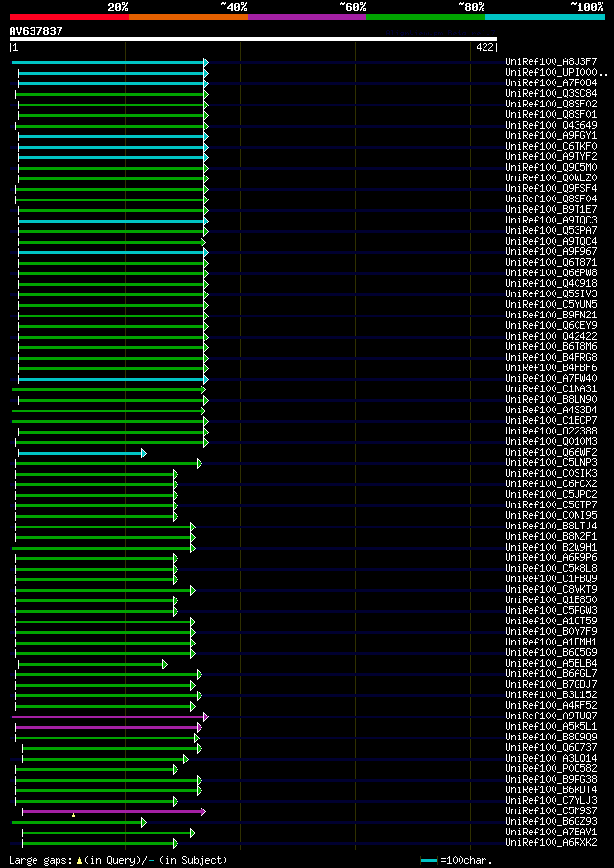
Task: Select label UniRef100_C0SIK3
Action: (551, 473)
